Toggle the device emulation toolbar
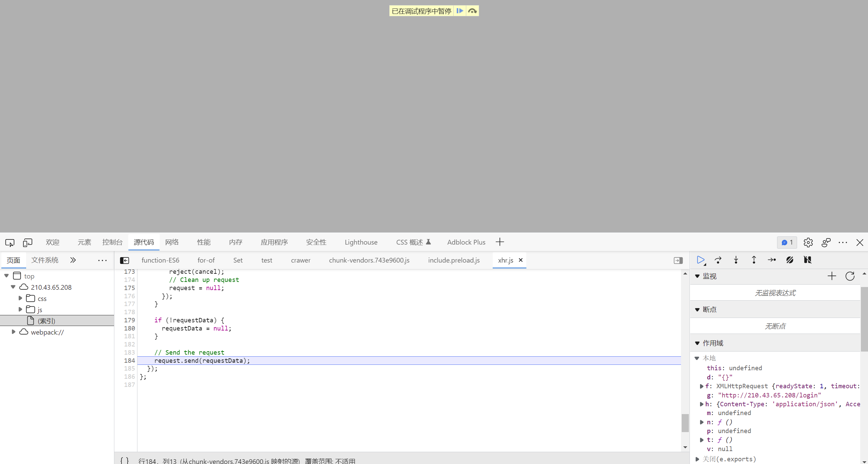 click(27, 242)
